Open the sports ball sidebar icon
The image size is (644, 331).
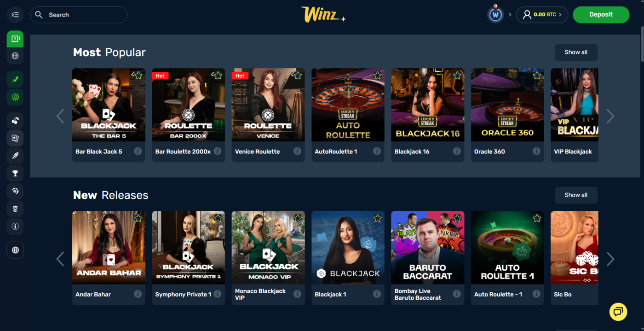15,56
